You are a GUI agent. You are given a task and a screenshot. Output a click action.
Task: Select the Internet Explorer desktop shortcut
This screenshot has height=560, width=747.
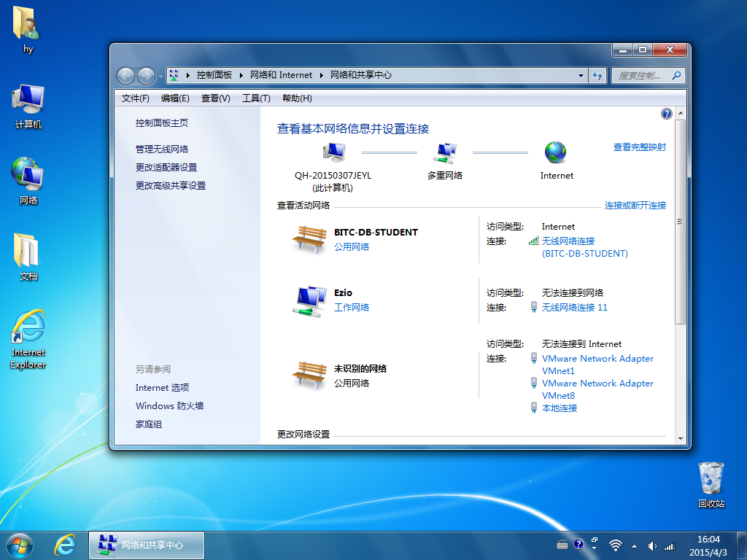[28, 339]
